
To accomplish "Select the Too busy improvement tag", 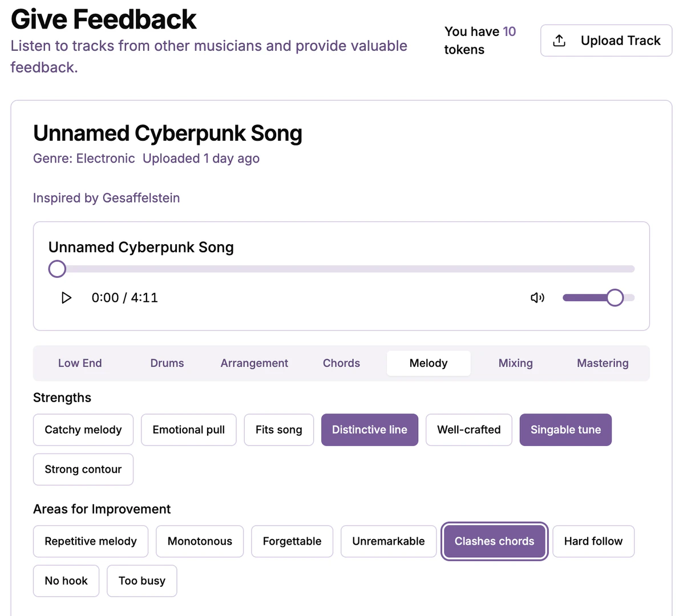I will (142, 581).
